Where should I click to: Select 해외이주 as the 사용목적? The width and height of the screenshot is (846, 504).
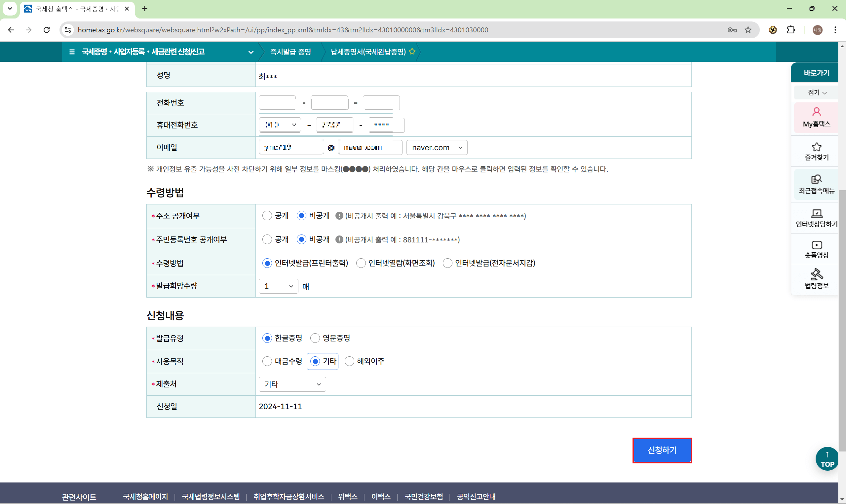(349, 361)
